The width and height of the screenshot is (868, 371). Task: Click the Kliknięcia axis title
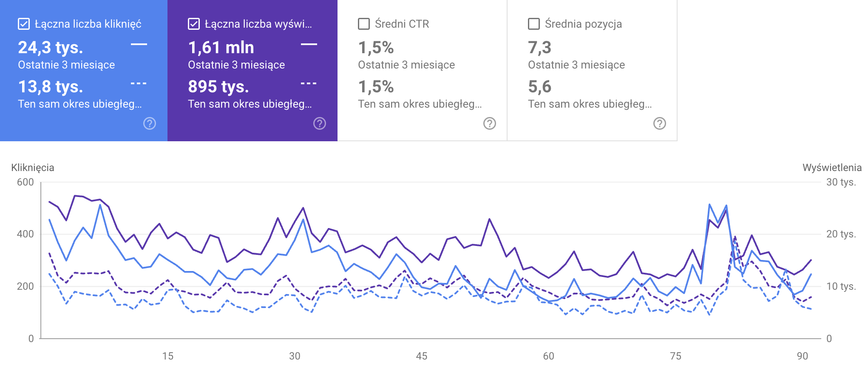(33, 168)
